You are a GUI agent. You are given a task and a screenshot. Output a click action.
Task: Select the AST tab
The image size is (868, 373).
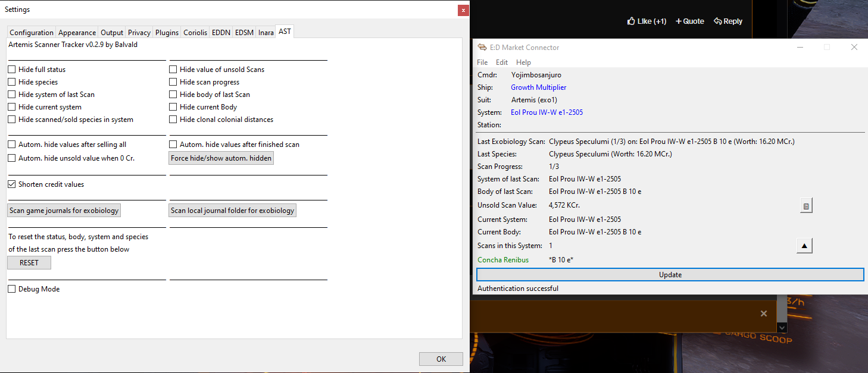285,32
